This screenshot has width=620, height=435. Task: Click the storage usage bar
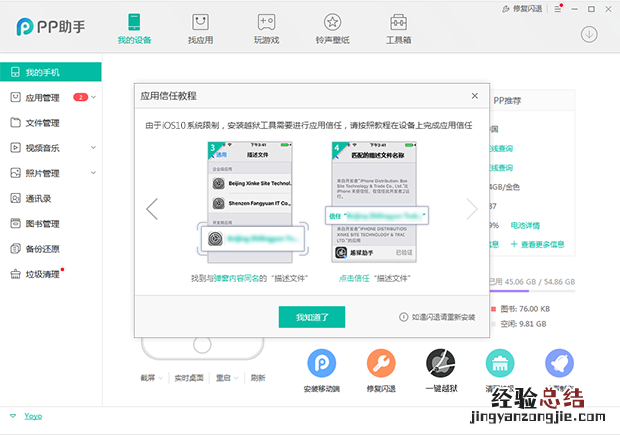(x=532, y=291)
